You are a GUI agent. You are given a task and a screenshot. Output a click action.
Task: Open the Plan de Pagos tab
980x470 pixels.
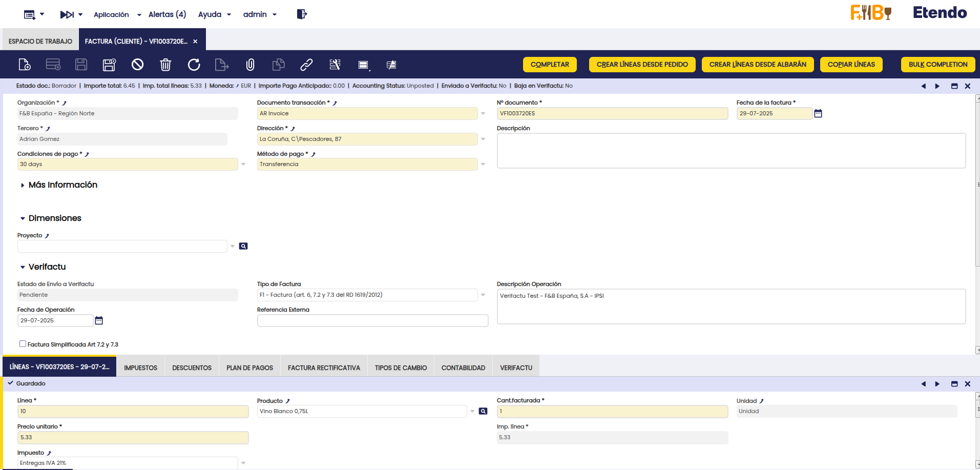pos(249,367)
